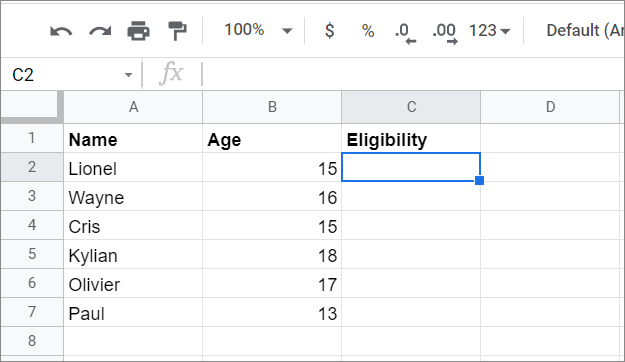625x362 pixels.
Task: Select row 2 header
Action: [x=32, y=167]
